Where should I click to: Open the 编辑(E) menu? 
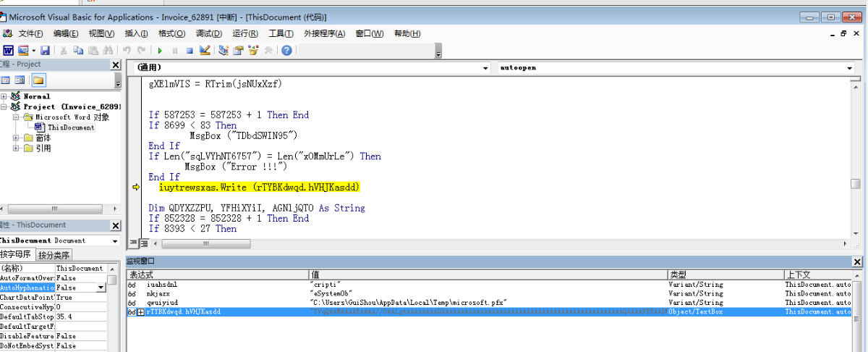pyautogui.click(x=66, y=33)
